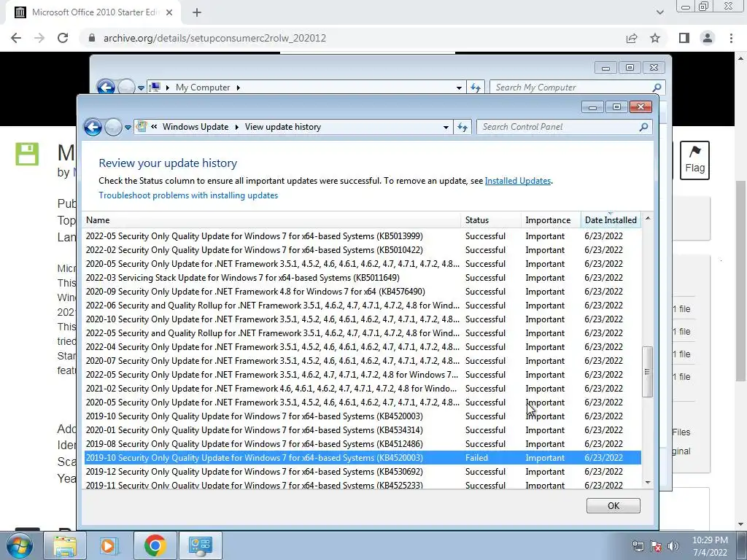
Task: Toggle the Chrome side panel icon
Action: click(x=684, y=38)
